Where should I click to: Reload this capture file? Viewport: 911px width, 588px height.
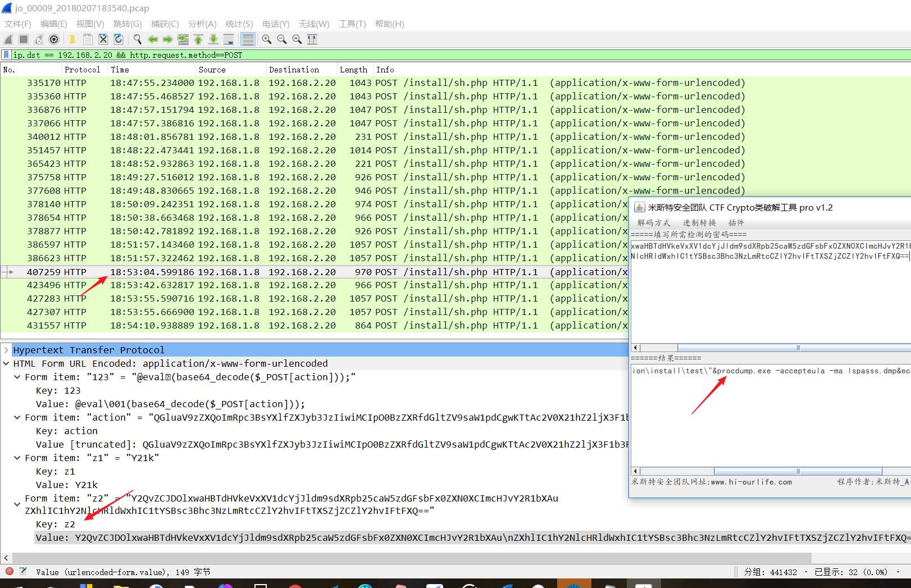(x=119, y=39)
